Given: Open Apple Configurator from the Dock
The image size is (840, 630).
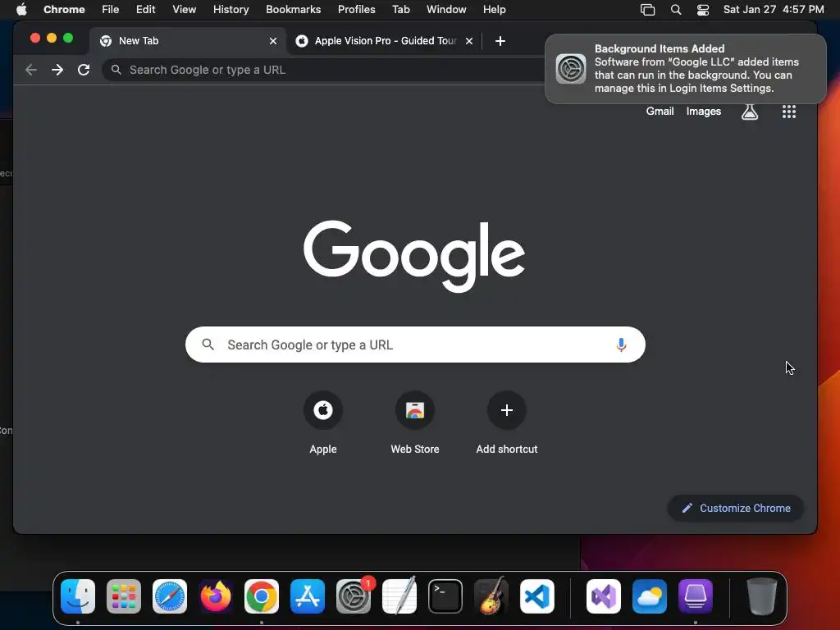Looking at the screenshot, I should (x=696, y=596).
